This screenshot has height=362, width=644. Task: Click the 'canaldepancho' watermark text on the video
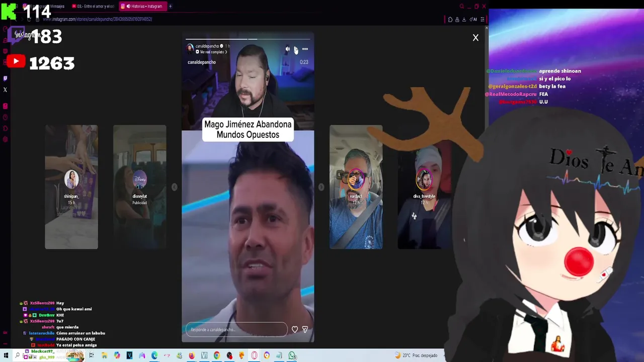[x=202, y=62]
